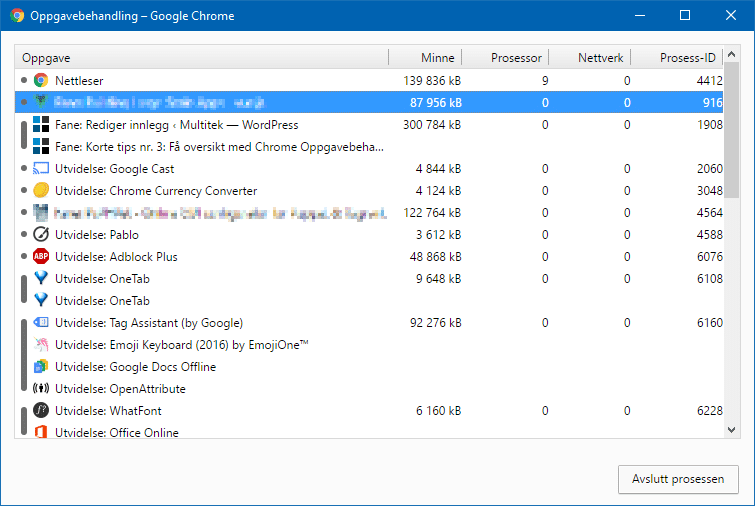Click the 48 868 kB memory value
This screenshot has height=506, width=755.
(x=436, y=257)
